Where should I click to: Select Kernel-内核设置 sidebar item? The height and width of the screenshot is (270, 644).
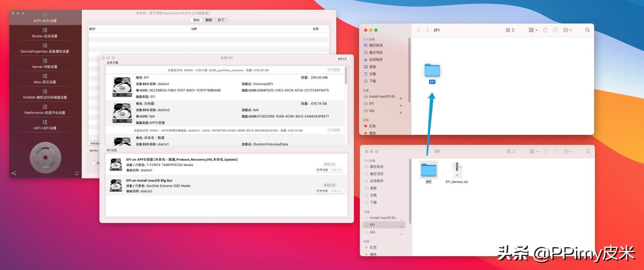click(45, 64)
